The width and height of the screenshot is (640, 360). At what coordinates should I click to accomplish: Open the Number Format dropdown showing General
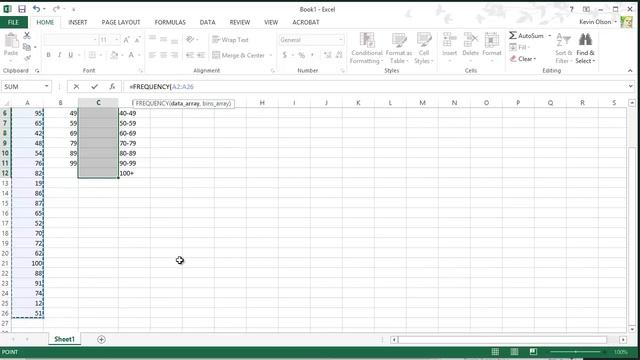click(x=340, y=40)
